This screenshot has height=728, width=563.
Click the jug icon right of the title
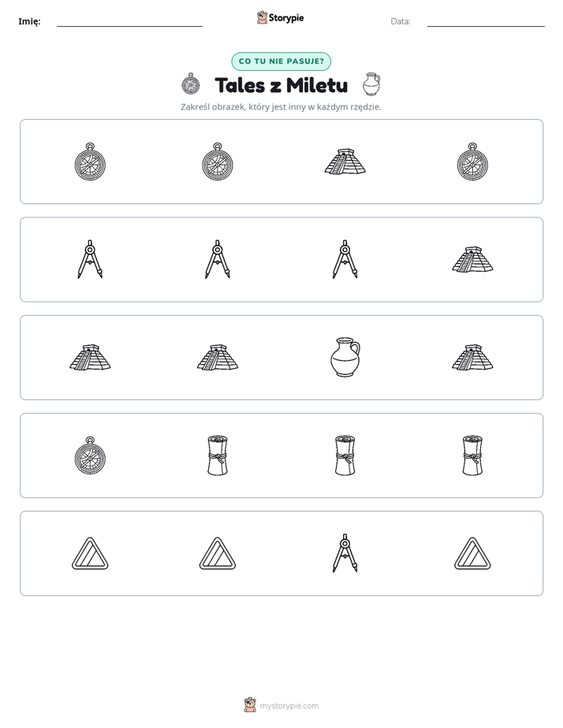pyautogui.click(x=371, y=84)
